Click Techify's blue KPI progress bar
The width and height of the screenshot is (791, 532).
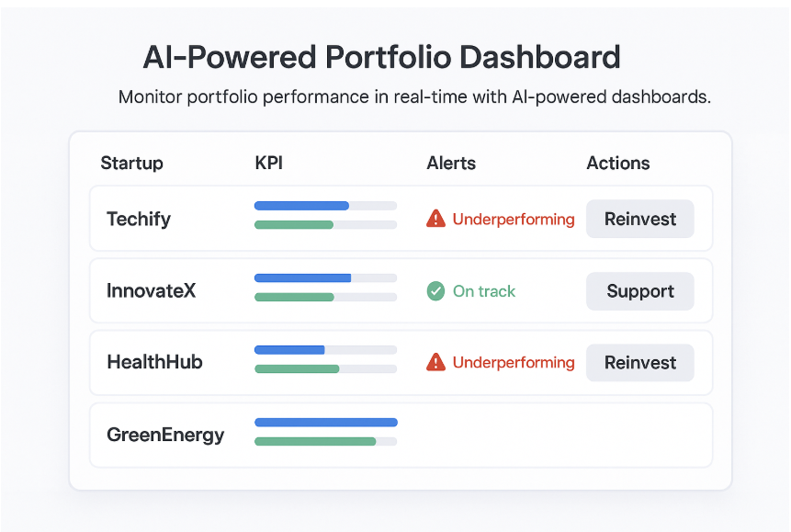point(325,206)
